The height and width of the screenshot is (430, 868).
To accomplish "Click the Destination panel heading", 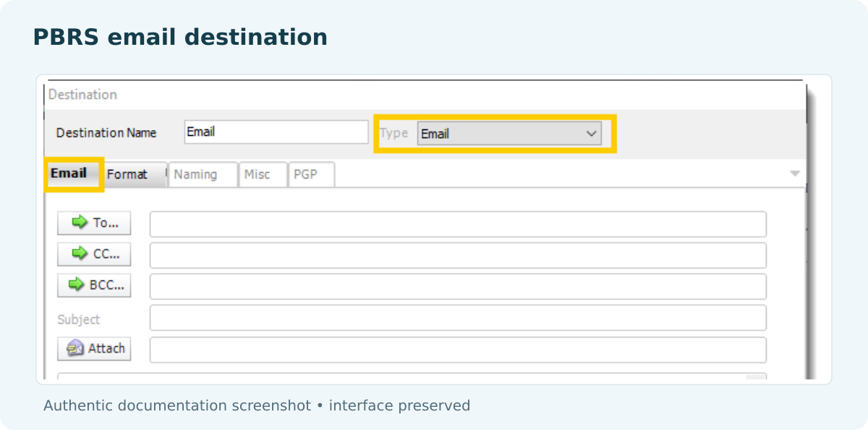I will pos(82,95).
